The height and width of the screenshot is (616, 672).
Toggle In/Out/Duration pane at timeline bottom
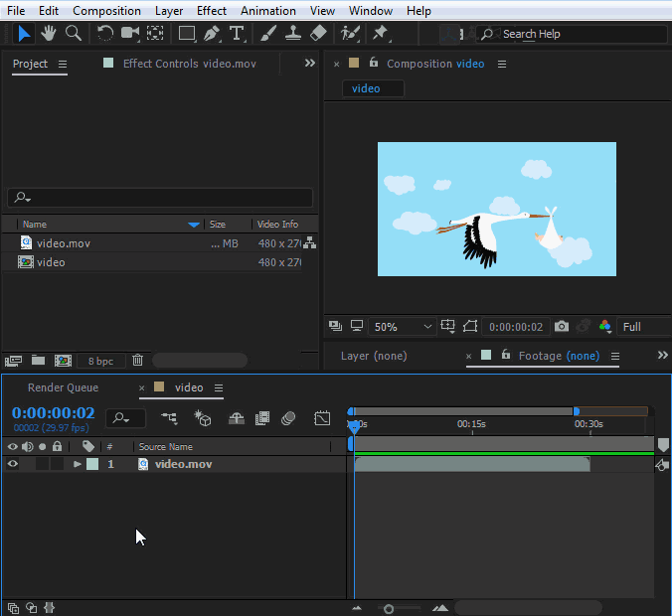pos(50,608)
